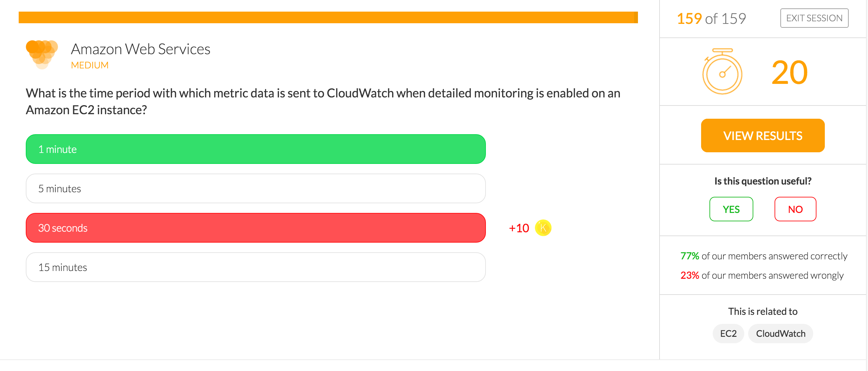Click the countdown number 20
Viewport: 868px width, 371px height.
789,73
